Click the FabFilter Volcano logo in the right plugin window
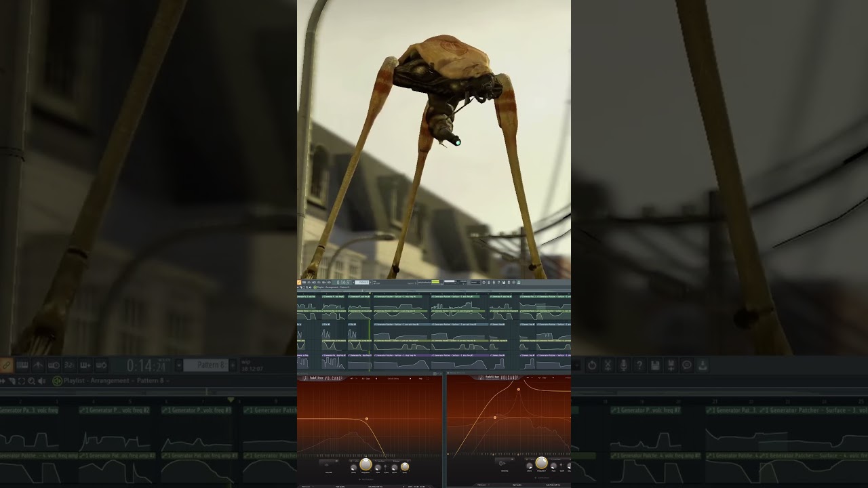The image size is (868, 488). 498,378
